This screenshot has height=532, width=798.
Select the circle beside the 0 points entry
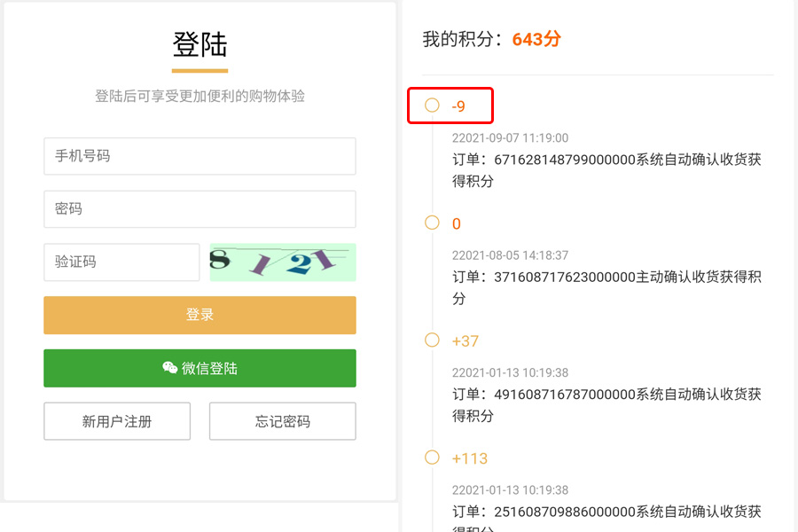(x=433, y=223)
